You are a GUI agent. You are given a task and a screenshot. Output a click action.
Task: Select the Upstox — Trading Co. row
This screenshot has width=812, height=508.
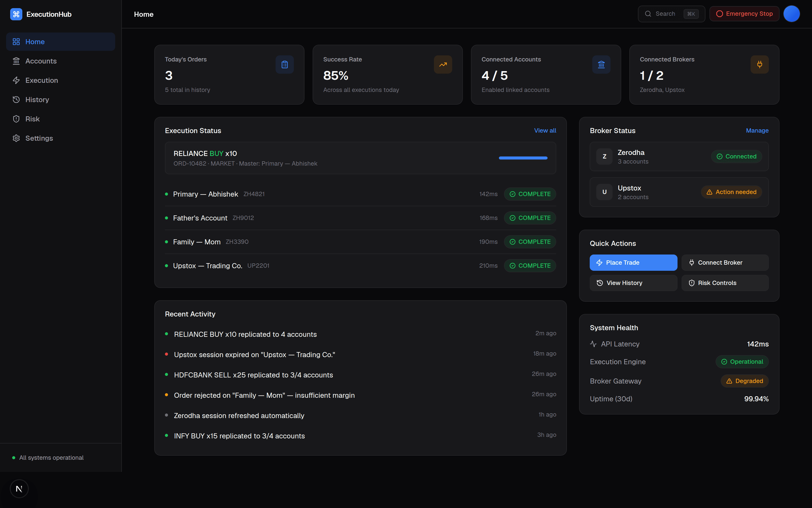click(x=360, y=265)
